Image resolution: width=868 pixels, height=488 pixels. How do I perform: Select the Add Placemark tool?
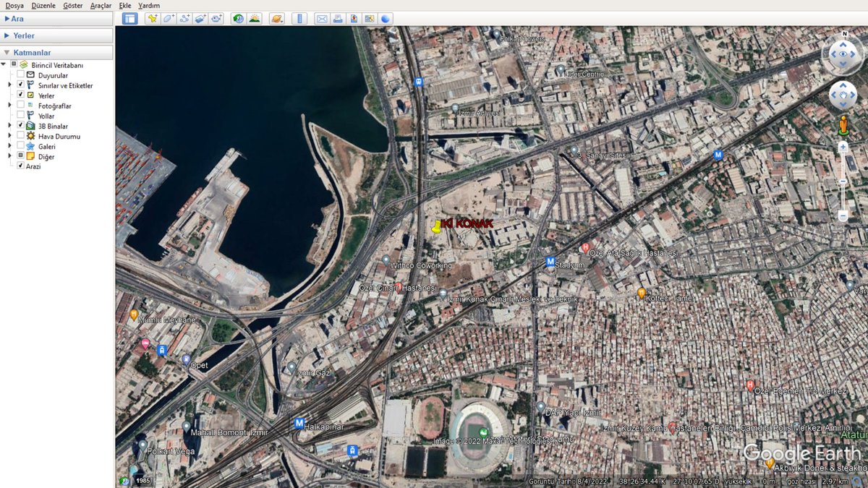pyautogui.click(x=152, y=18)
